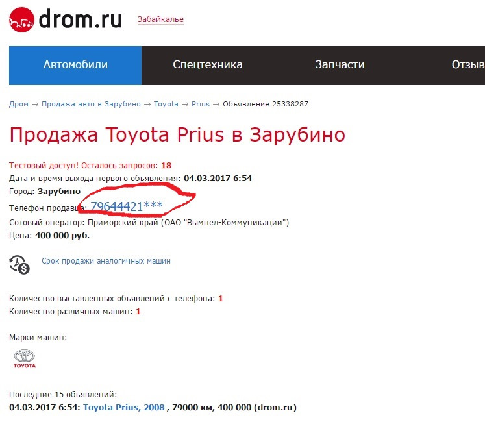Click the drom.ru red car logo

pos(21,19)
